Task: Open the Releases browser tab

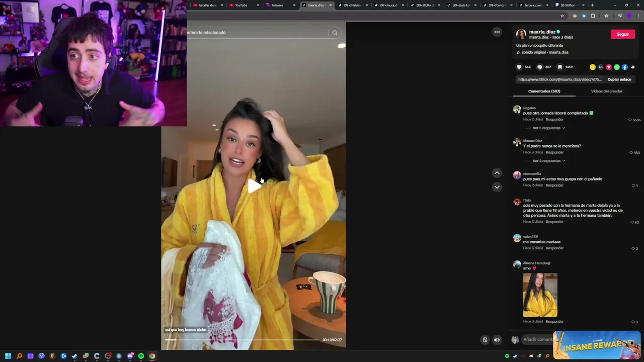Action: [280, 5]
